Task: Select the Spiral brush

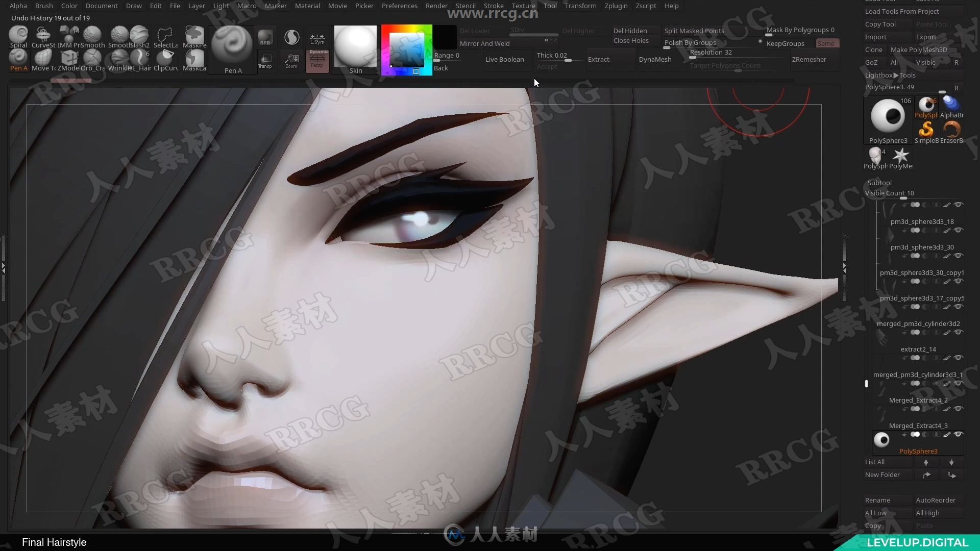Action: coord(18,37)
